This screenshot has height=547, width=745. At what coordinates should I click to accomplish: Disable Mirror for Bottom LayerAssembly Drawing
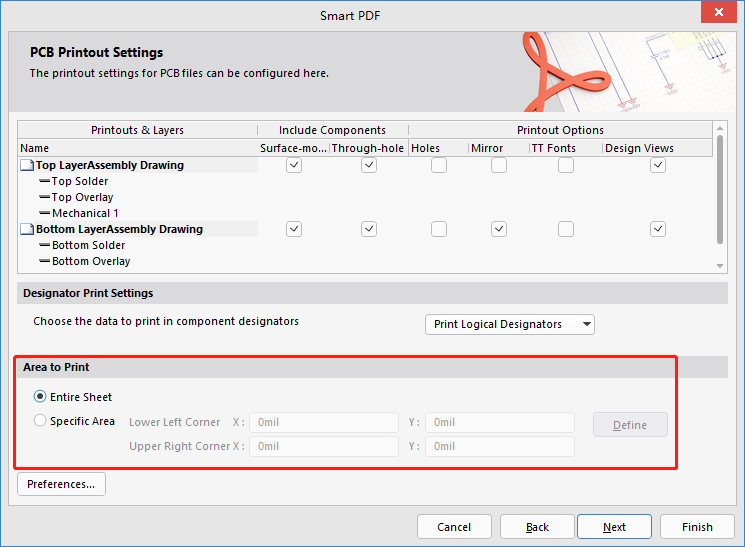point(499,230)
